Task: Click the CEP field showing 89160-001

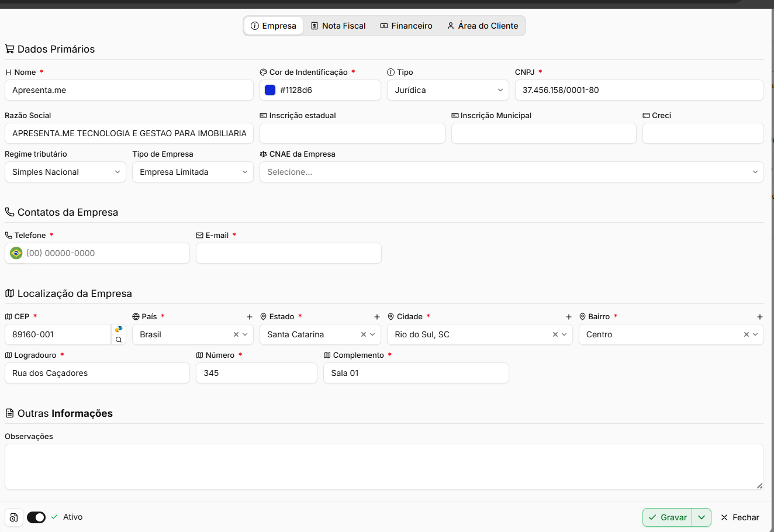Action: pos(58,334)
